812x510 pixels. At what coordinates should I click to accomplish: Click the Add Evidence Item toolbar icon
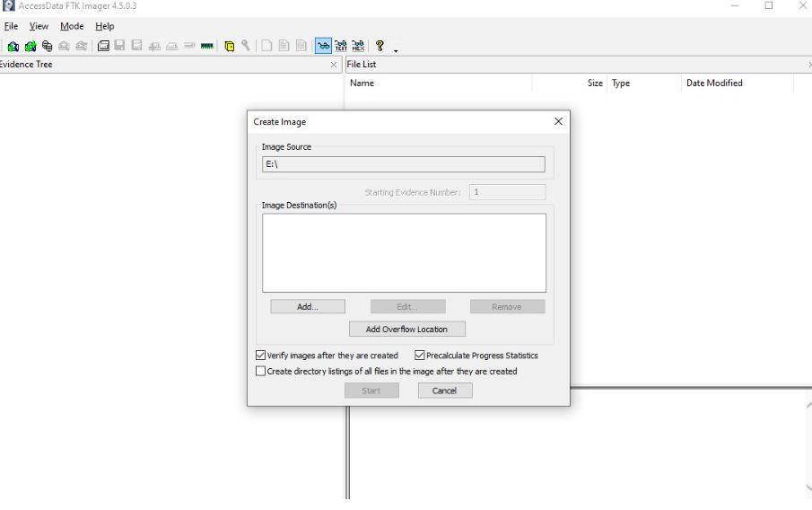click(13, 46)
